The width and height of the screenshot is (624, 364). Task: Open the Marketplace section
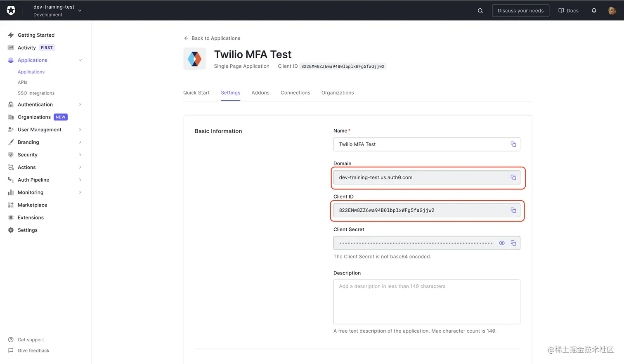(33, 205)
